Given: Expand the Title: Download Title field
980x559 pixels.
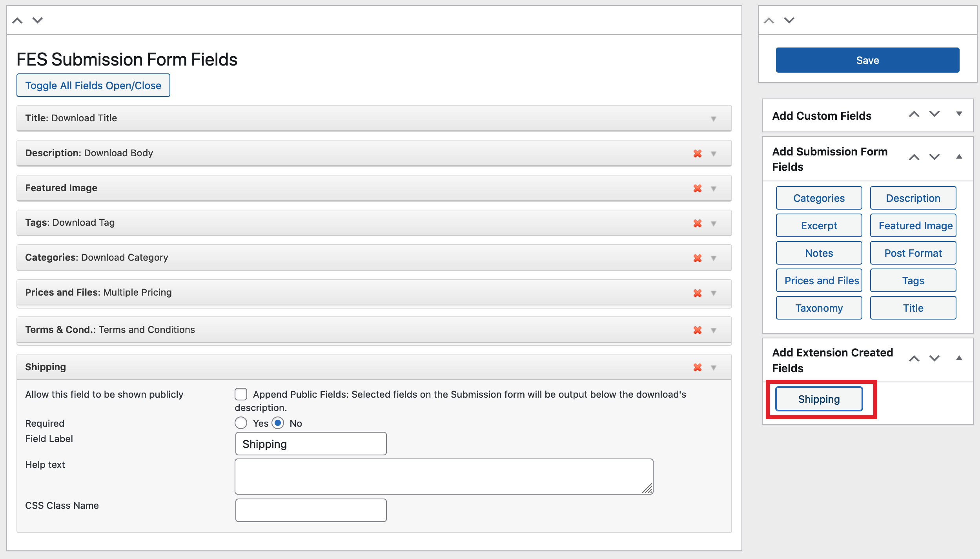Looking at the screenshot, I should (713, 119).
